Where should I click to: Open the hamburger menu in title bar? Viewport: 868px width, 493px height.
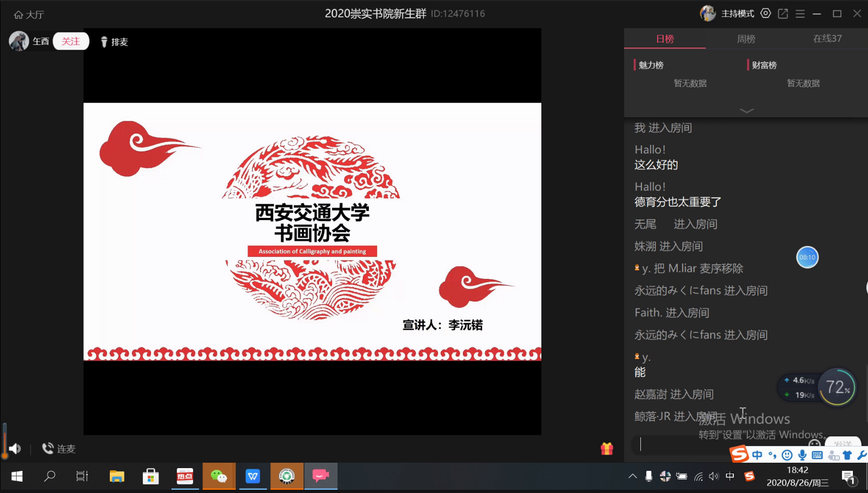800,14
